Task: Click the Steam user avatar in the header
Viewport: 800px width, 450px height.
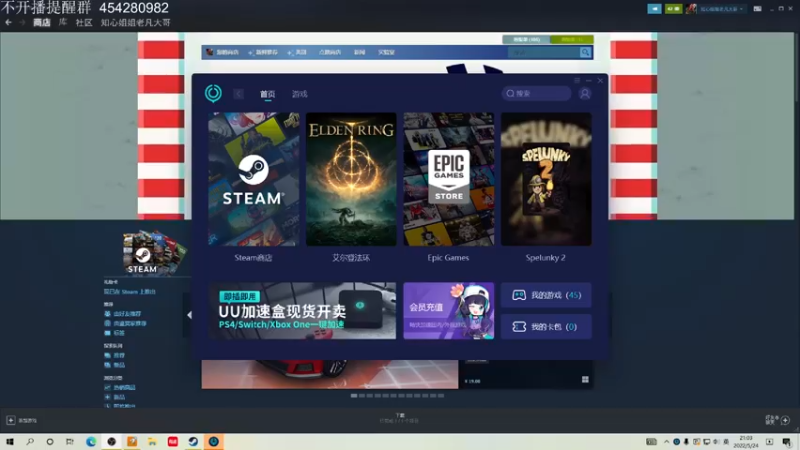Action: [x=691, y=9]
